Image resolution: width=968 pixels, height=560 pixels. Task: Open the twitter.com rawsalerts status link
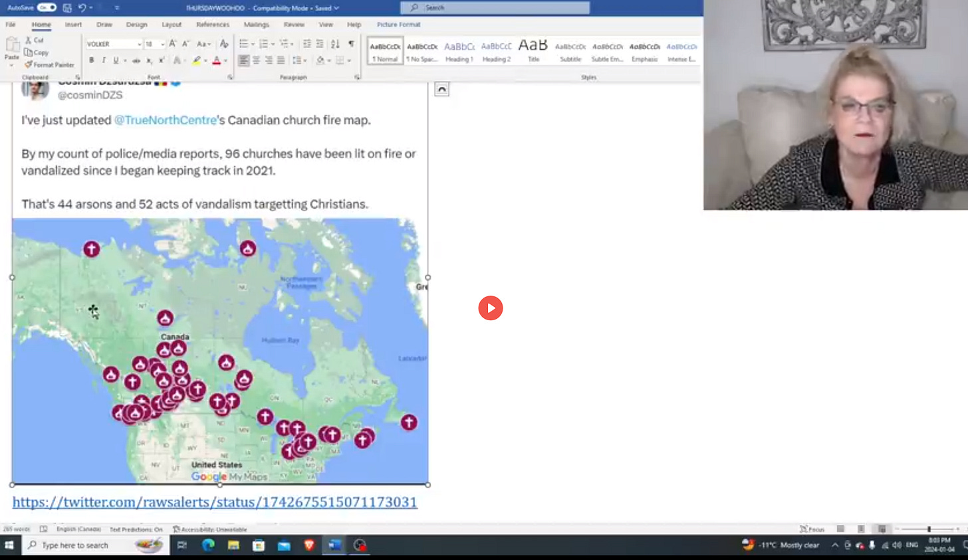point(215,502)
